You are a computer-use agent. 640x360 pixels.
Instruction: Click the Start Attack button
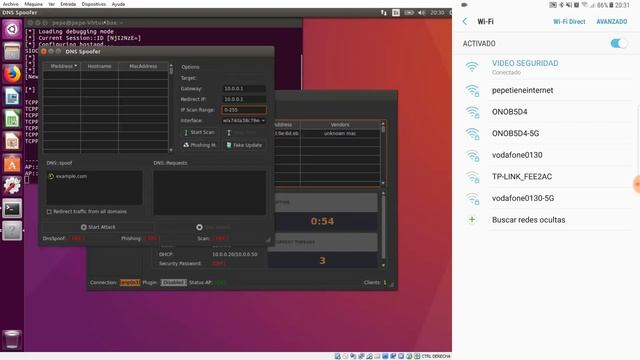[98, 227]
